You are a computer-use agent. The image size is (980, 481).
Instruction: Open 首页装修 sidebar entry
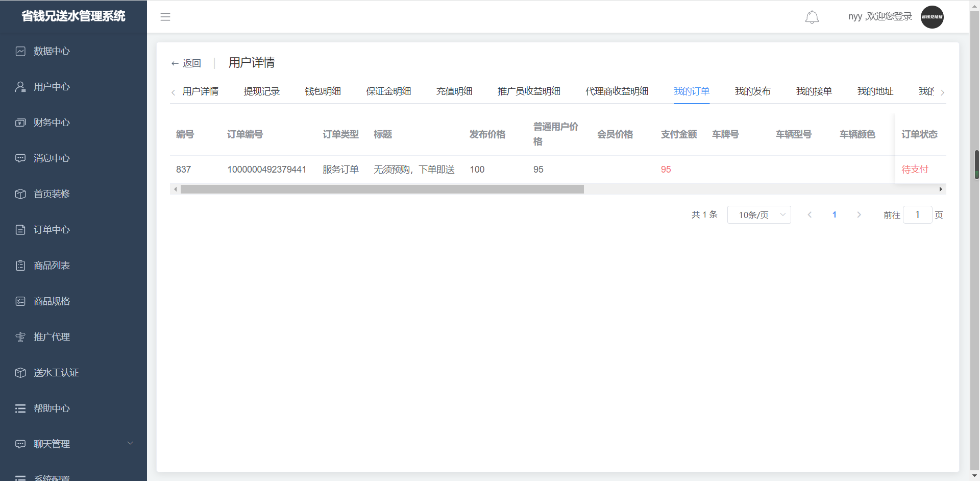coord(52,194)
